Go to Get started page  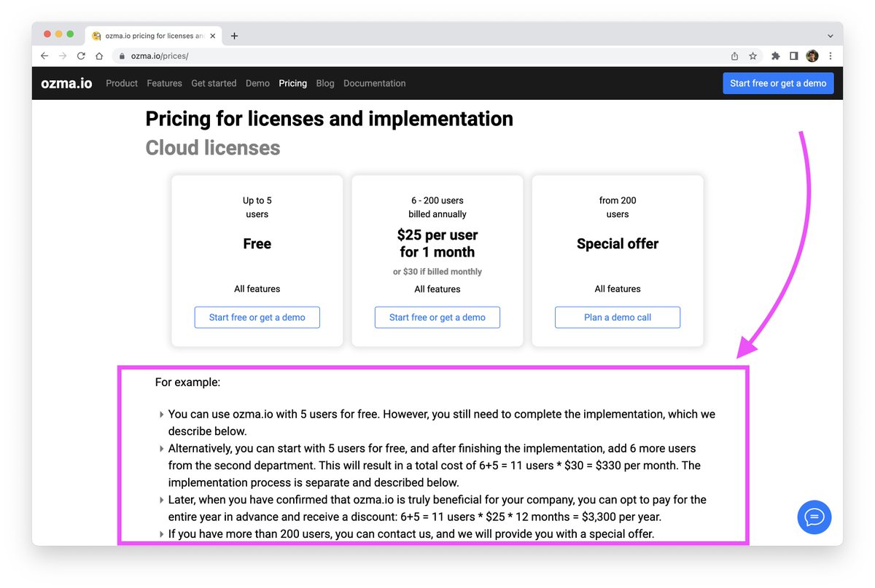(x=214, y=83)
